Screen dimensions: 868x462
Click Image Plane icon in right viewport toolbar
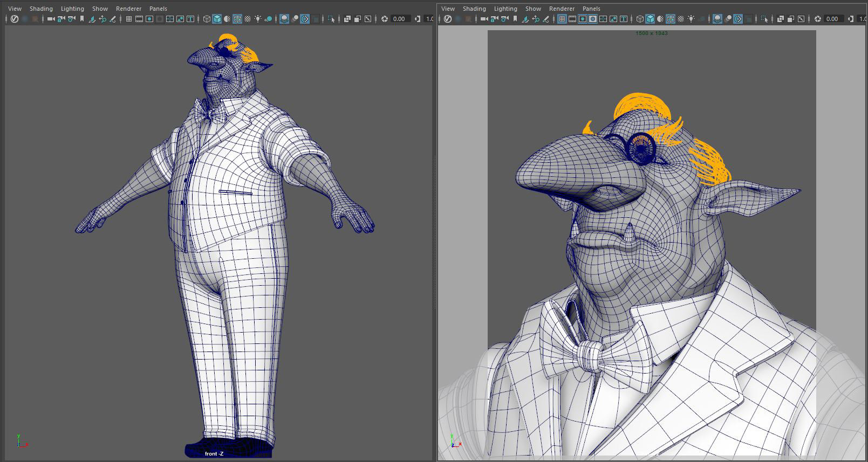(x=525, y=19)
